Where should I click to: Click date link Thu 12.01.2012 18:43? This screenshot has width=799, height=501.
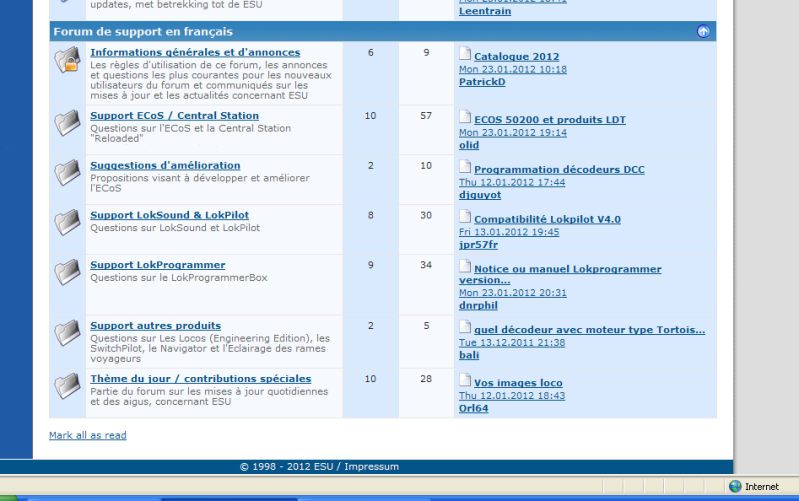(512, 396)
